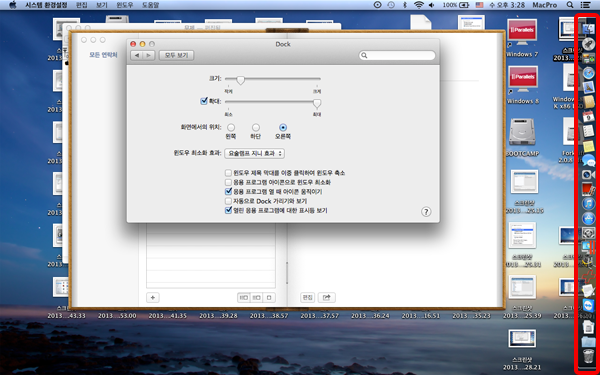Select 모든 연락처 in Contacts sidebar
The image size is (600, 375).
(x=103, y=55)
